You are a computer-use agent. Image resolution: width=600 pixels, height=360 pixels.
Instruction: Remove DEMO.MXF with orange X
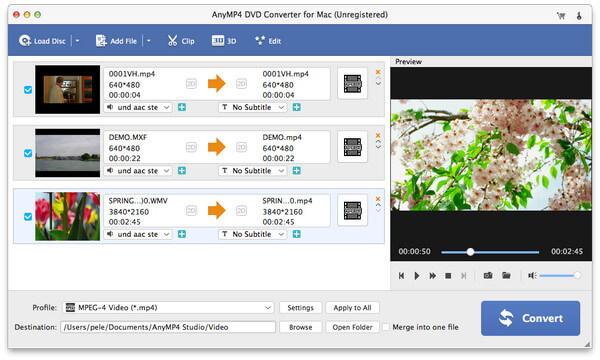pos(378,135)
